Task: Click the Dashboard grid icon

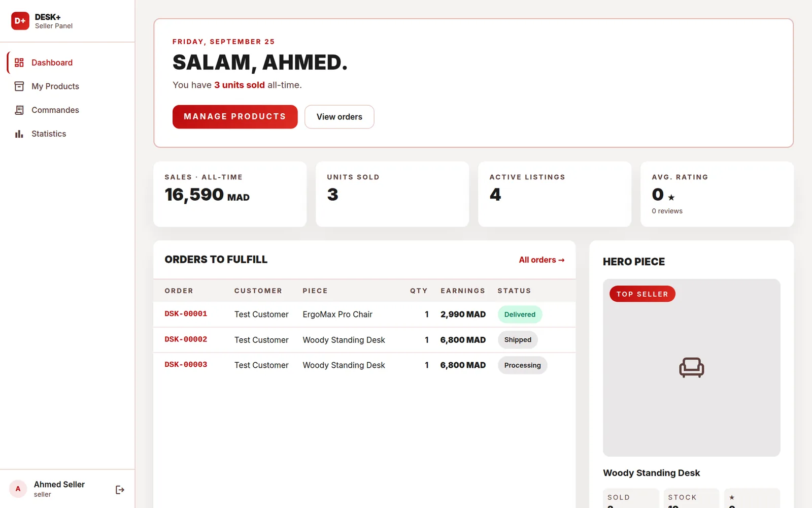Action: coord(19,62)
